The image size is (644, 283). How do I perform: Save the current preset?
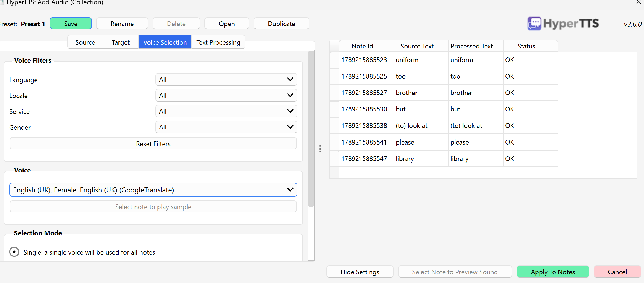click(71, 24)
